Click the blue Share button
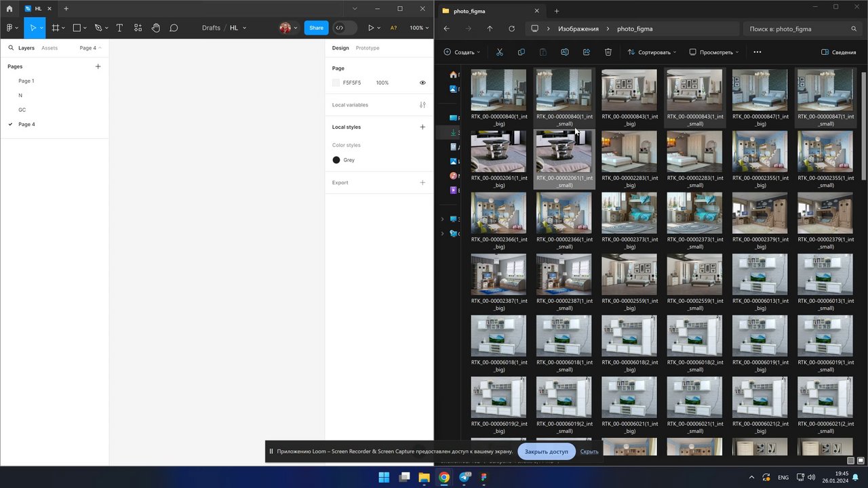 [316, 28]
